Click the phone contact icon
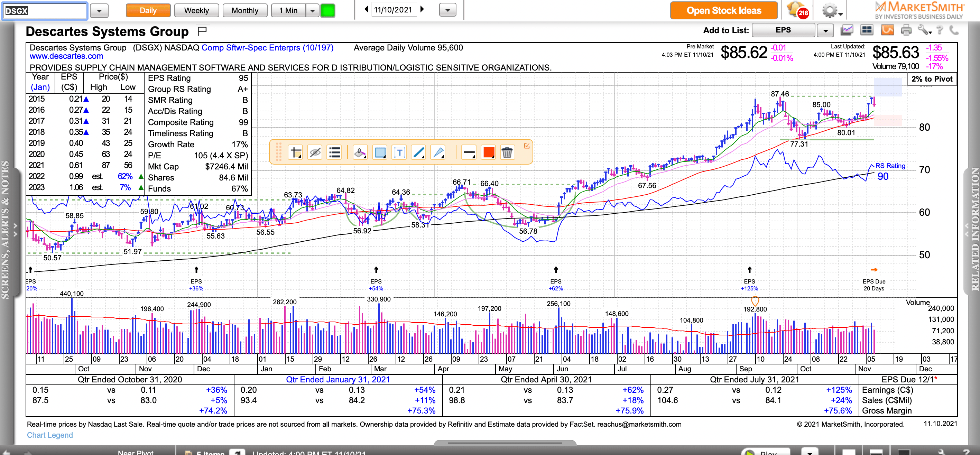 coord(954,30)
